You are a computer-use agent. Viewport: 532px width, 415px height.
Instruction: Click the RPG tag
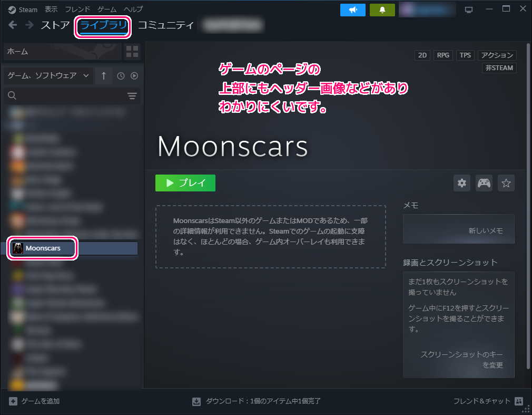(443, 55)
